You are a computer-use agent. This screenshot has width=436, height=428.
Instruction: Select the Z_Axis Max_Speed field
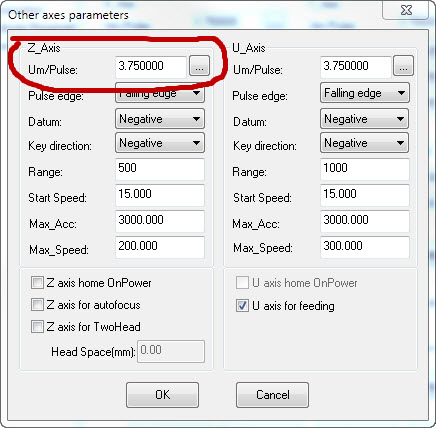click(160, 247)
